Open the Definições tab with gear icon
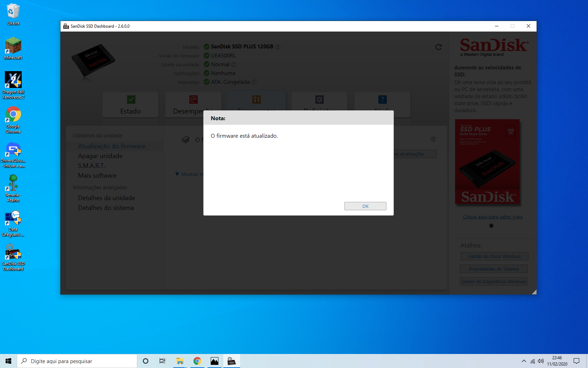This screenshot has height=368, width=588. [319, 101]
